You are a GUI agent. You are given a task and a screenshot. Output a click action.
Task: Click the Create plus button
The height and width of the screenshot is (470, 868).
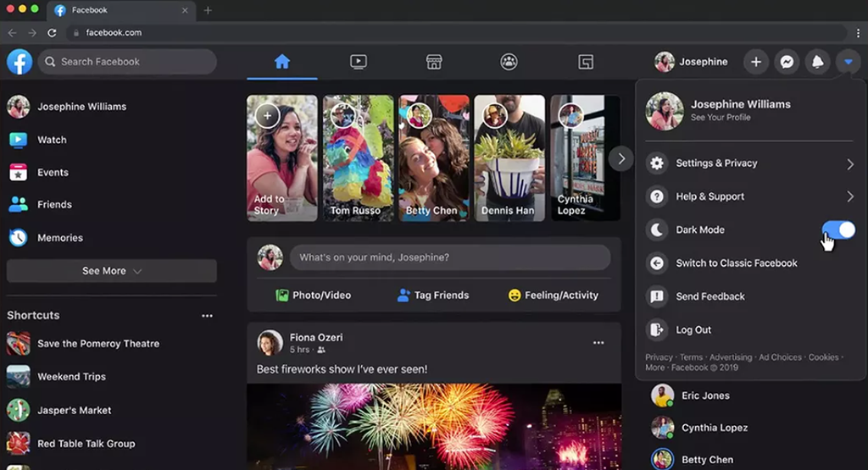tap(755, 62)
